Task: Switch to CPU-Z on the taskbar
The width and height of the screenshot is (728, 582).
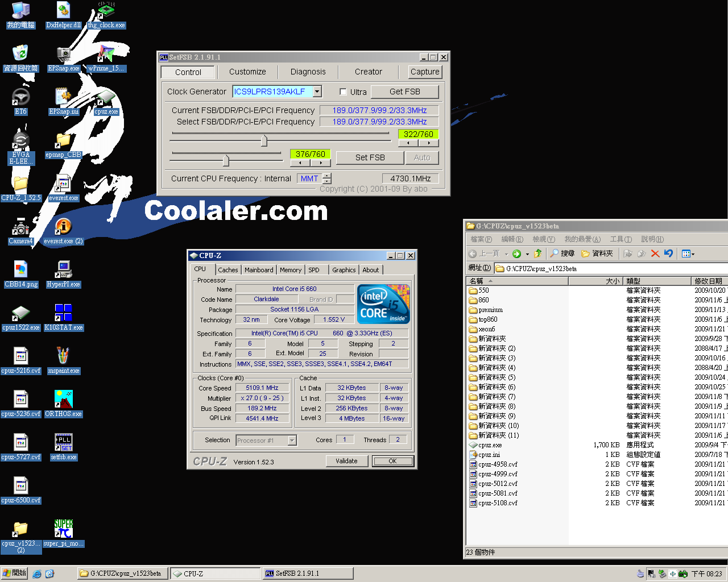Action: 214,573
